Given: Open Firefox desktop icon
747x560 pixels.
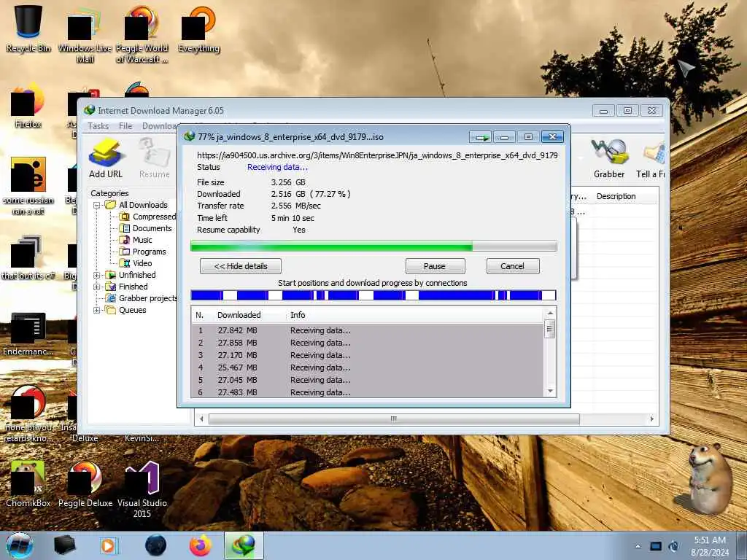Looking at the screenshot, I should (28, 107).
